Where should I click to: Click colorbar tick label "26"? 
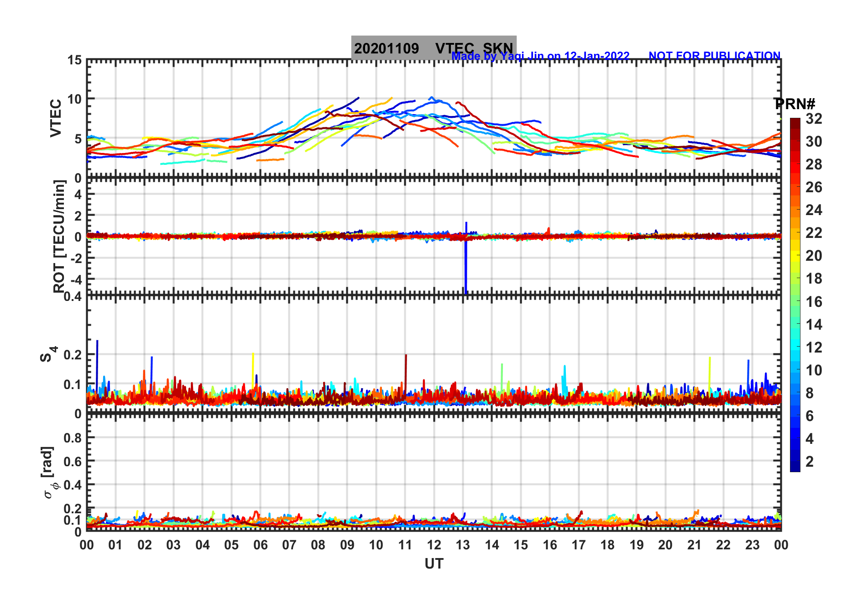[x=814, y=187]
